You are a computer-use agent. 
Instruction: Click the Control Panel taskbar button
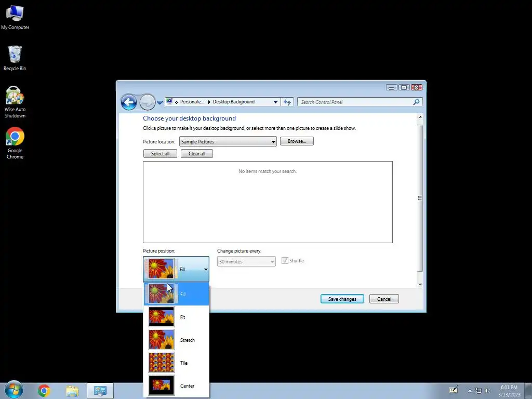(x=100, y=391)
